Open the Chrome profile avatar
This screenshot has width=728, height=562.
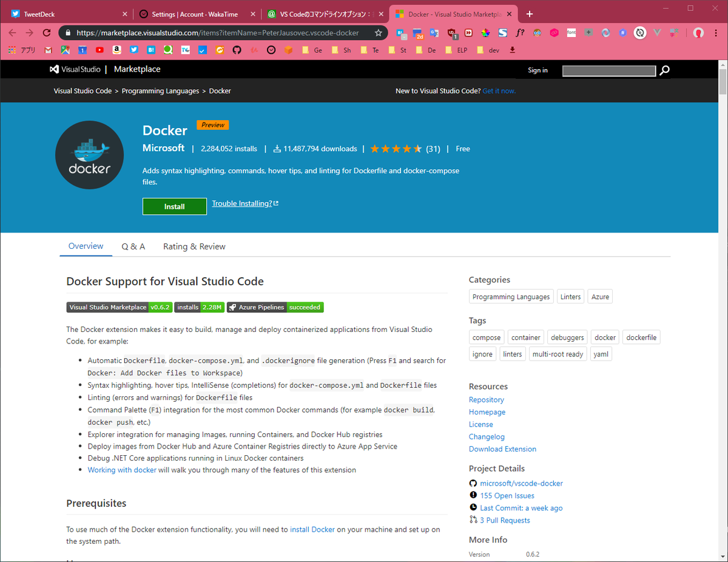pyautogui.click(x=698, y=33)
